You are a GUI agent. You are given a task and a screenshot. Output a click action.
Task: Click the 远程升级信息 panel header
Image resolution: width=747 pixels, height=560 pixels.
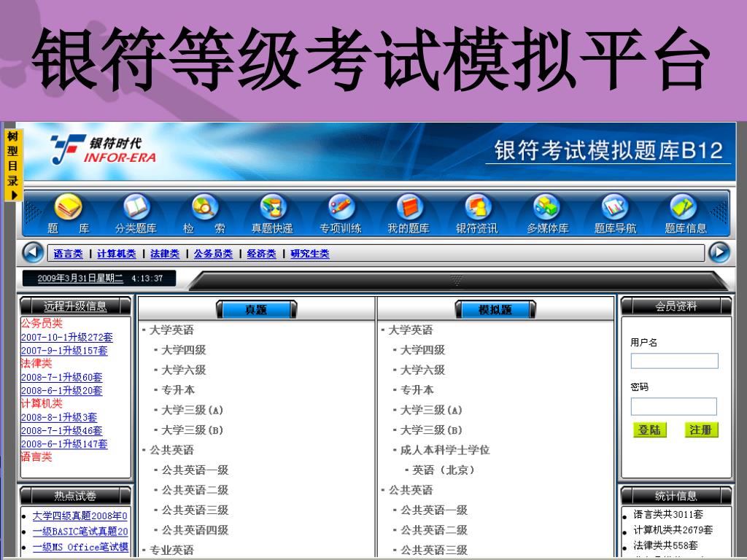pos(75,306)
